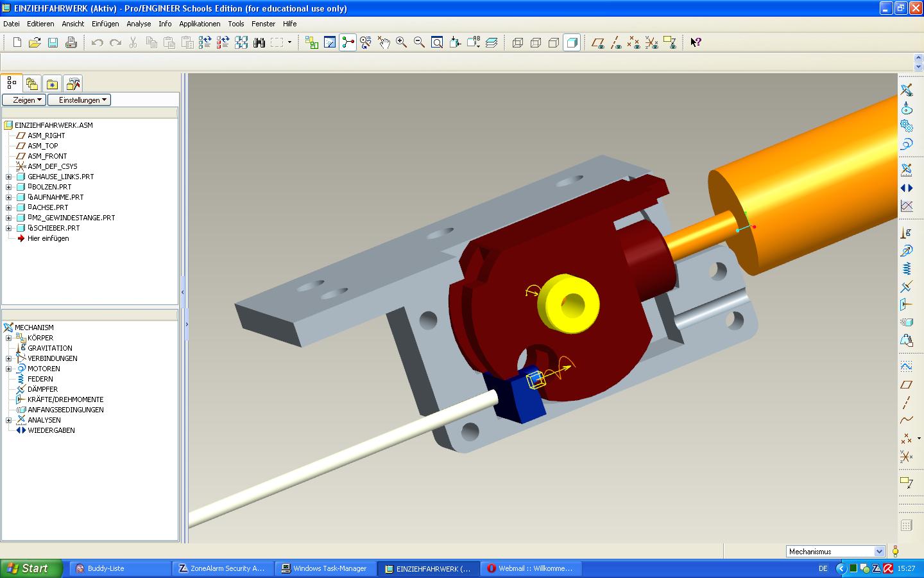Click the Zoom Out magnifier icon
This screenshot has height=578, width=924.
pos(419,42)
